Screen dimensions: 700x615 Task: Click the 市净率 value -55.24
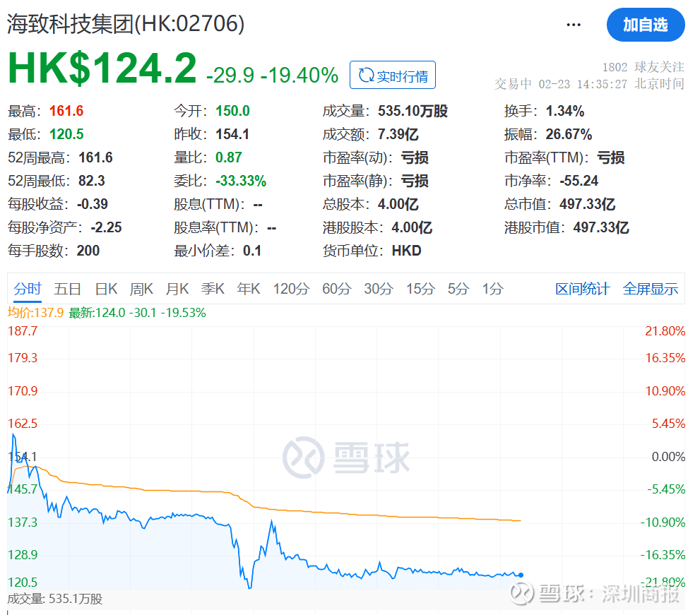pyautogui.click(x=579, y=180)
